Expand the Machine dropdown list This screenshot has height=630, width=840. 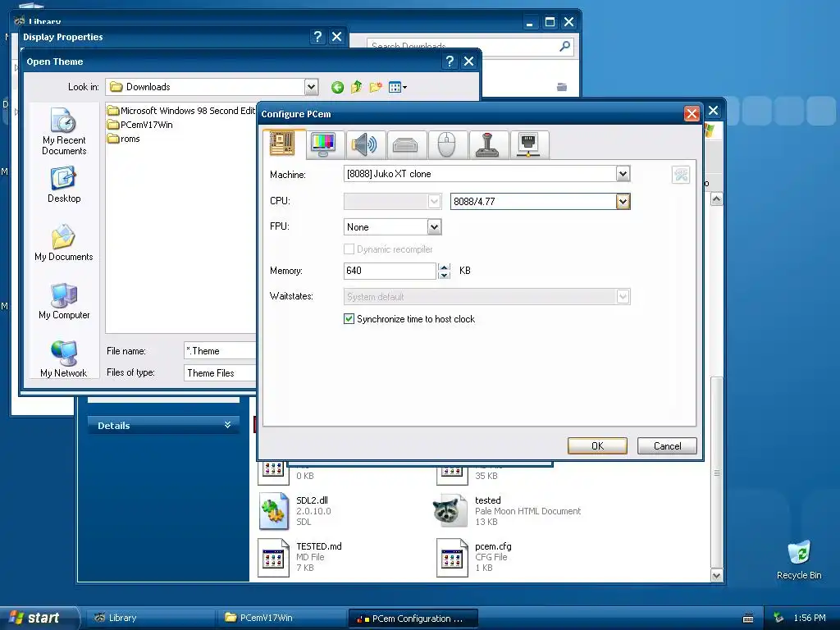[x=623, y=174]
